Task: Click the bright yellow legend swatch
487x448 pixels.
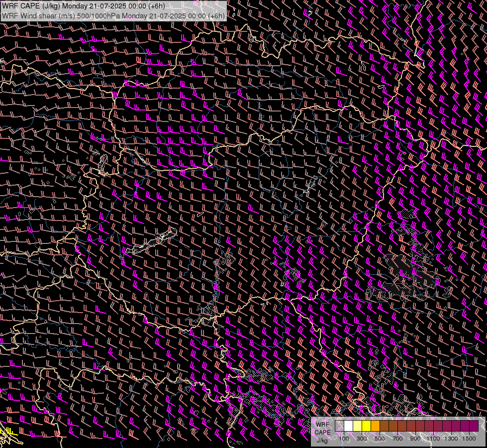Action: pos(367,426)
